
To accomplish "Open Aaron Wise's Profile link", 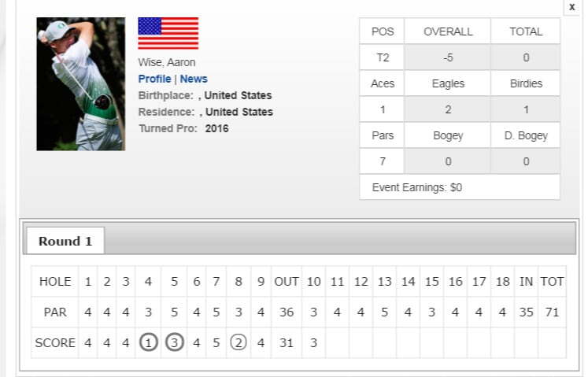I will [154, 79].
